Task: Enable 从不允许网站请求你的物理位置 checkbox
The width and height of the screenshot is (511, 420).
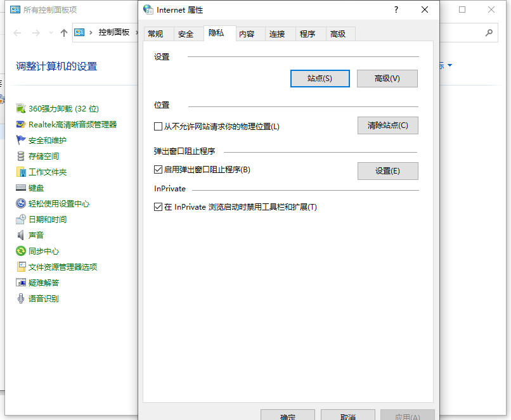Action: (158, 127)
